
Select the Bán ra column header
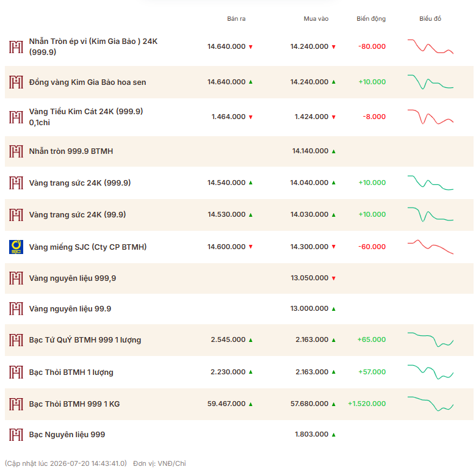click(236, 18)
